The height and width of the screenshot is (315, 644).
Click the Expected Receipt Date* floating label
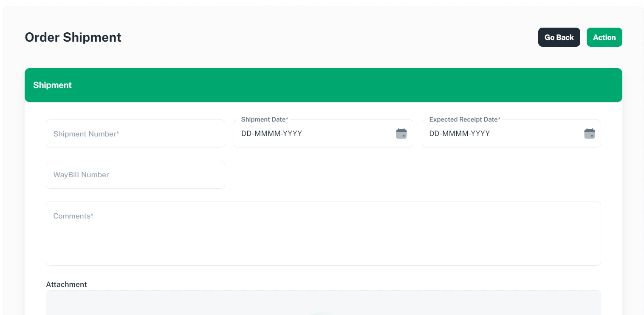pos(465,119)
